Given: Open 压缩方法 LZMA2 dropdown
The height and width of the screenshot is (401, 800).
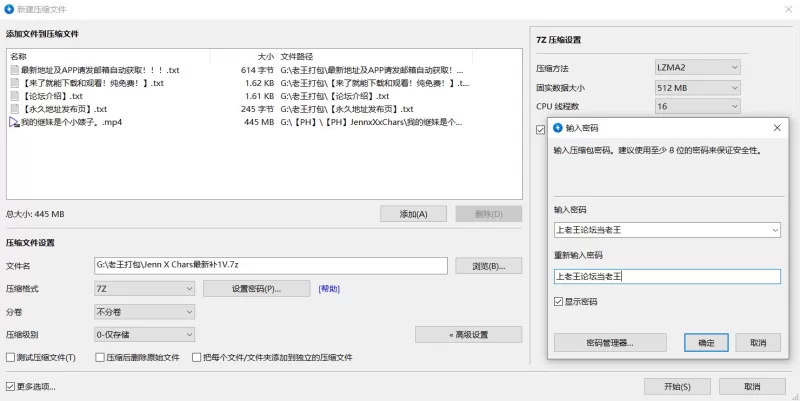Looking at the screenshot, I should click(697, 67).
